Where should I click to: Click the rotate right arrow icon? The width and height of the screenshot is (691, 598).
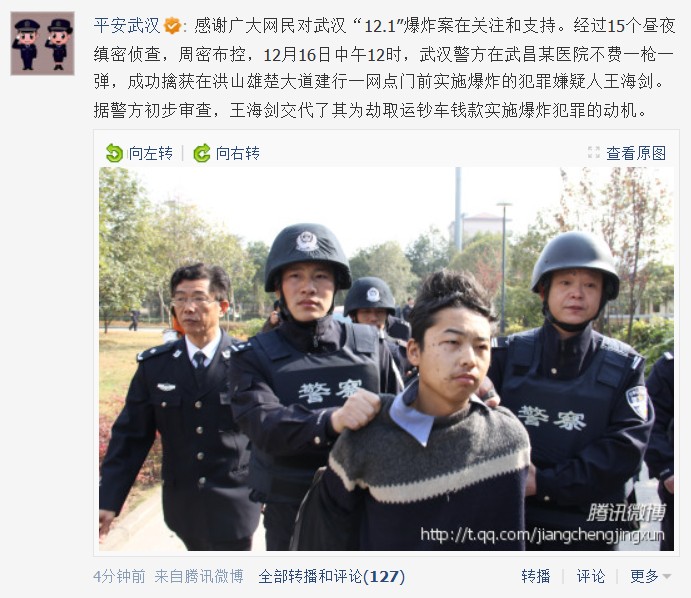(202, 153)
